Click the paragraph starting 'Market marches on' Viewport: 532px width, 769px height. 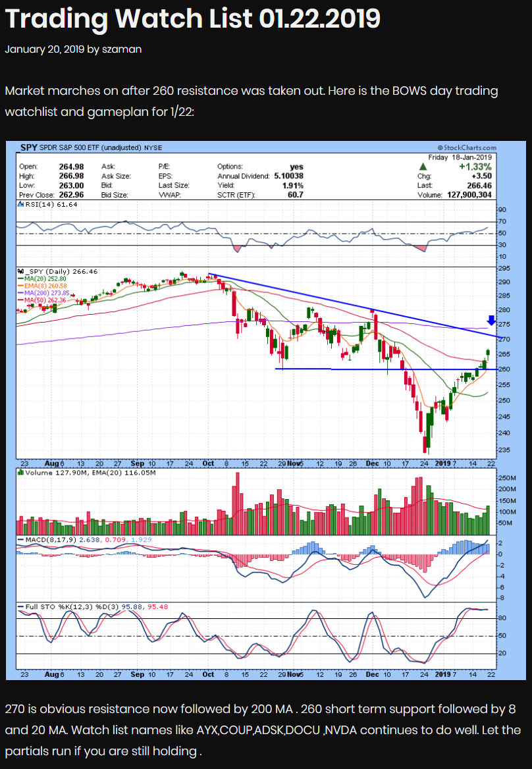[x=252, y=101]
